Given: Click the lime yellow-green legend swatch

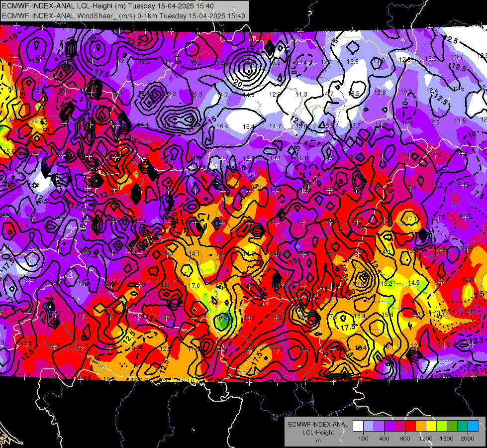Looking at the screenshot, I should [442, 426].
